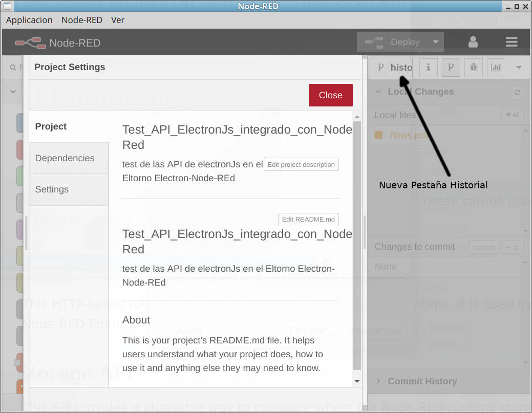Open the Node-RED menu in the menu bar

point(82,20)
